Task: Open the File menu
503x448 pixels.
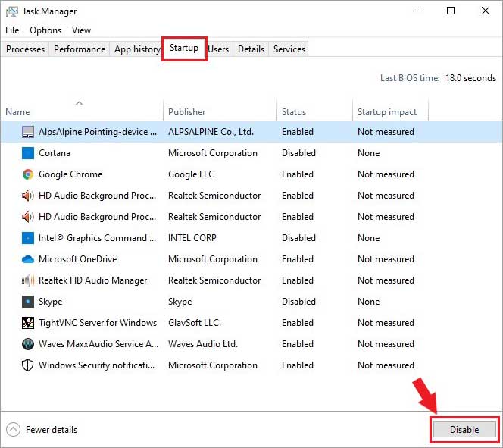Action: [x=12, y=30]
